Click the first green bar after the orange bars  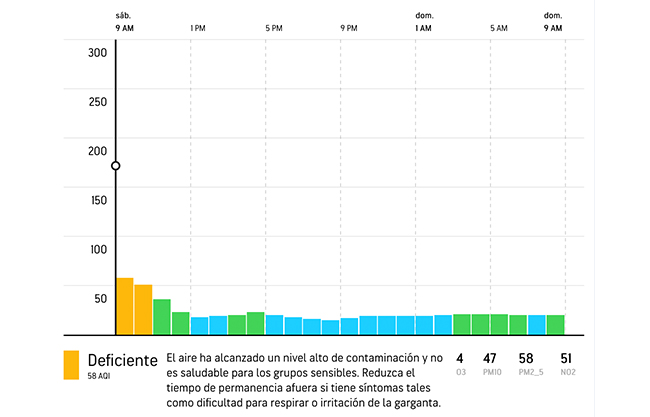162,317
